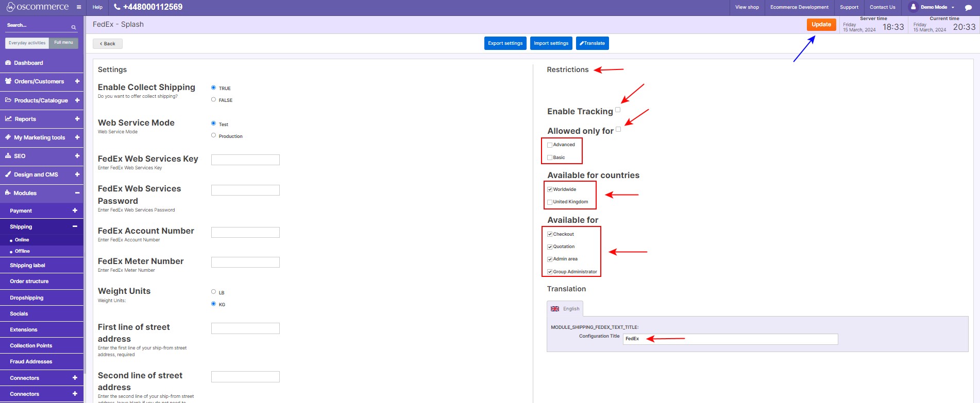Select Production web service mode
The width and height of the screenshot is (980, 403).
point(213,135)
